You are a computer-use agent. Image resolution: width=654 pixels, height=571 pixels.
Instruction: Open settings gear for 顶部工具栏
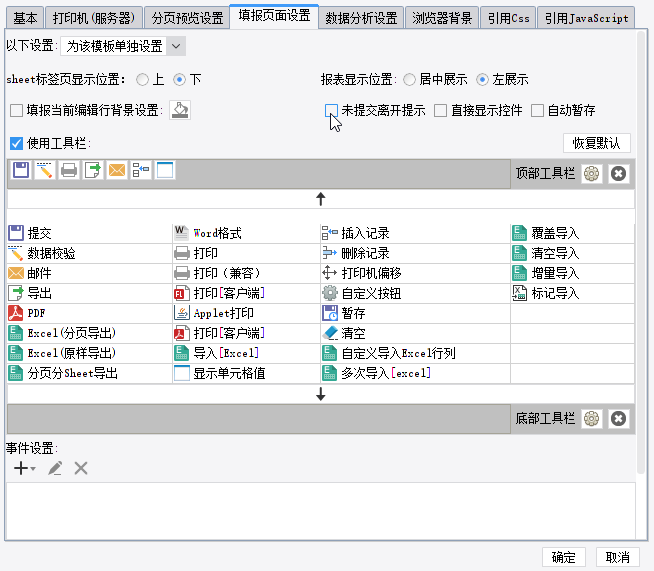click(x=591, y=174)
